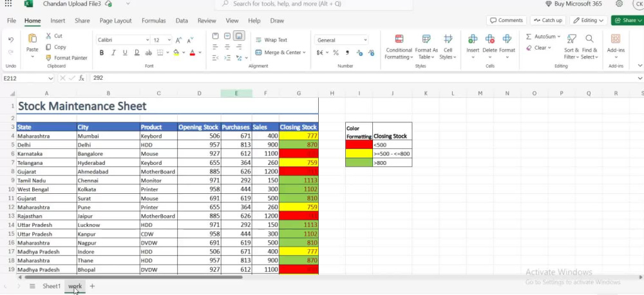The height and width of the screenshot is (295, 644).
Task: Open Sort & Filter options
Action: click(x=571, y=47)
